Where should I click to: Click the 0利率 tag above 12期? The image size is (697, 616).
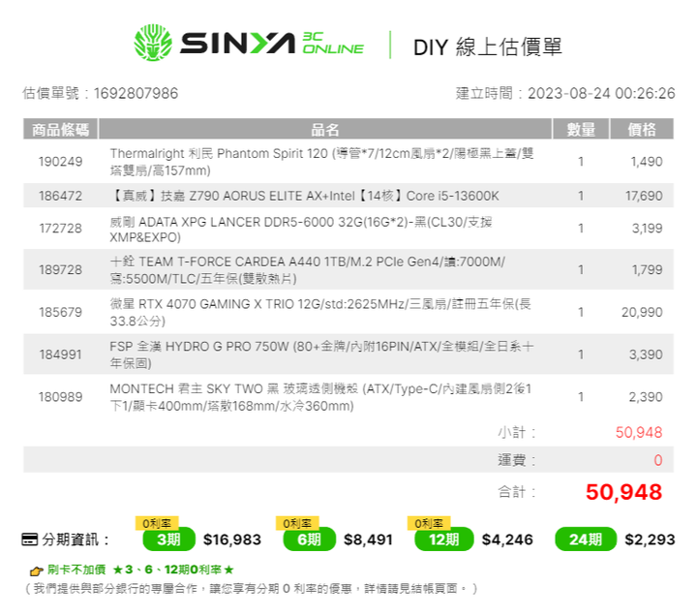429,523
